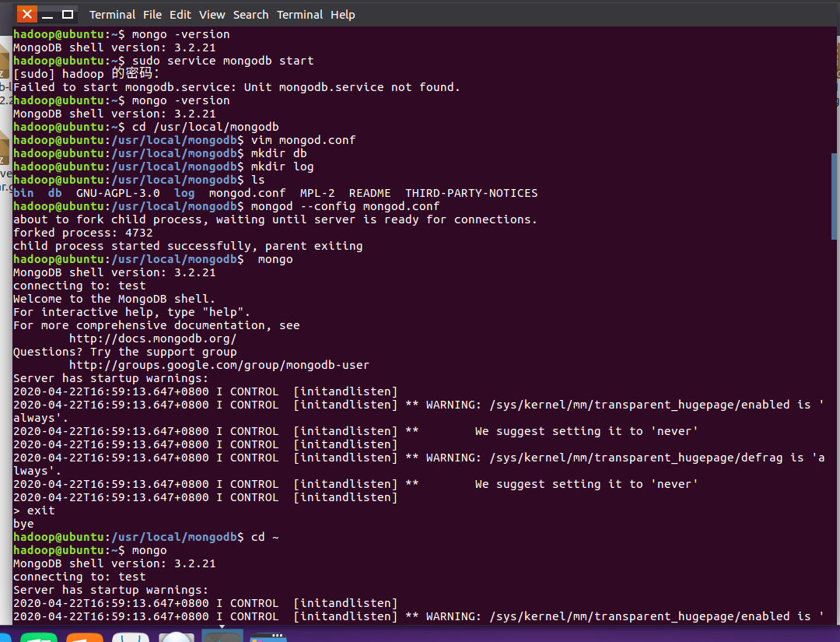Image resolution: width=840 pixels, height=642 pixels.
Task: Click 'bin' directory in ls output
Action: point(23,193)
